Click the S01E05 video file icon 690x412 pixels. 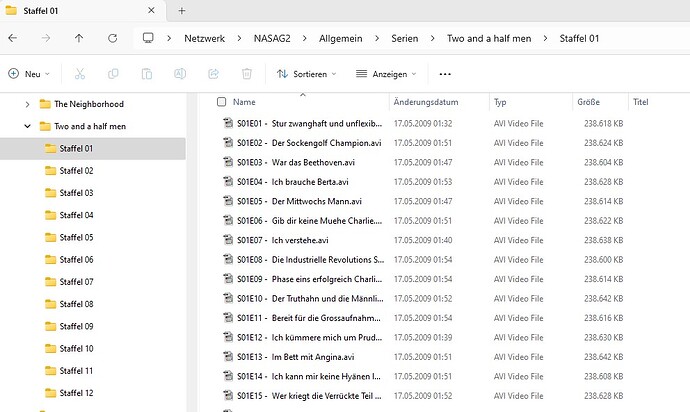pyautogui.click(x=228, y=201)
